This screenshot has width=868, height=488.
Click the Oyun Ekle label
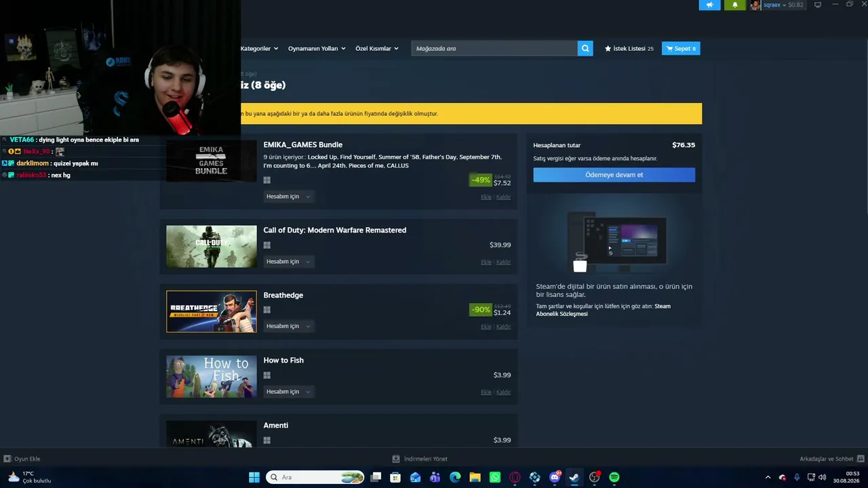tap(27, 459)
